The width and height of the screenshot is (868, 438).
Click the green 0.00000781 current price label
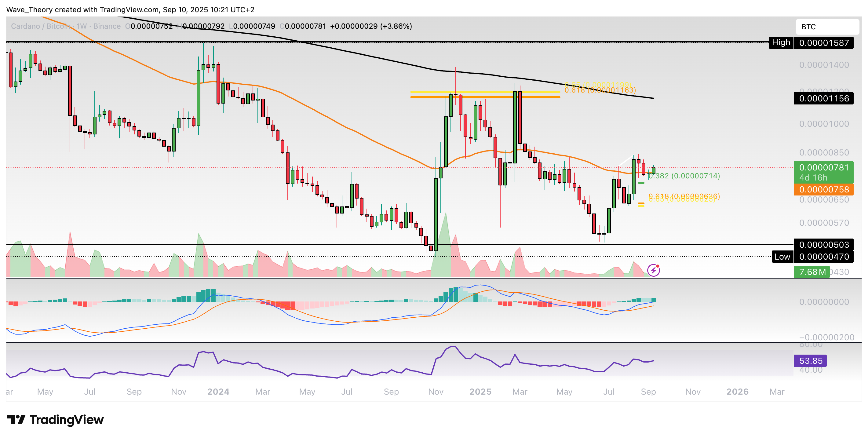[823, 167]
